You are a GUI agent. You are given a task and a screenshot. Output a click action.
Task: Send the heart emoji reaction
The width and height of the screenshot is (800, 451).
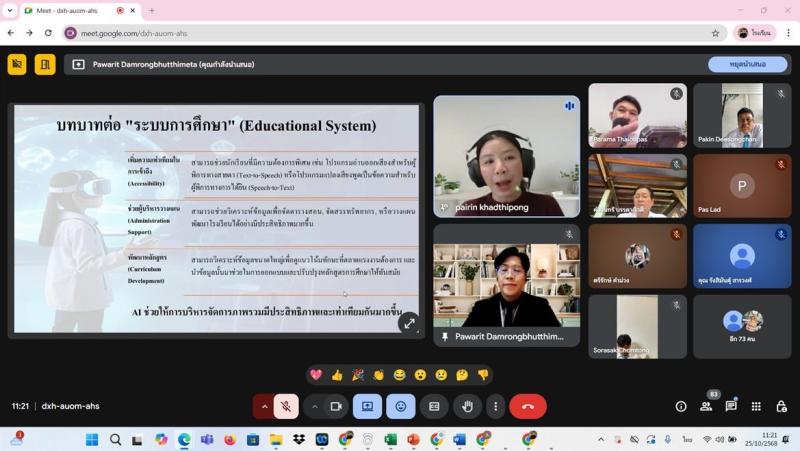click(x=316, y=375)
